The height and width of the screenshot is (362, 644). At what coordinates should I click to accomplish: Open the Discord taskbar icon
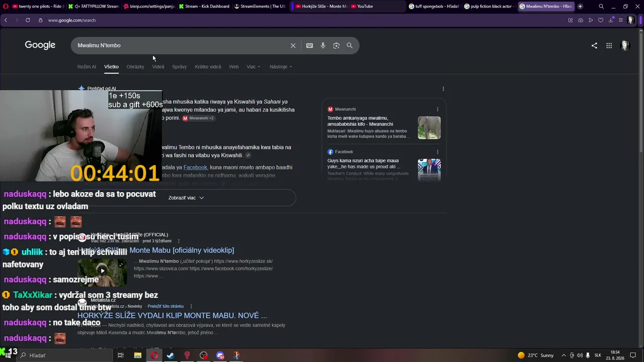pos(220,355)
